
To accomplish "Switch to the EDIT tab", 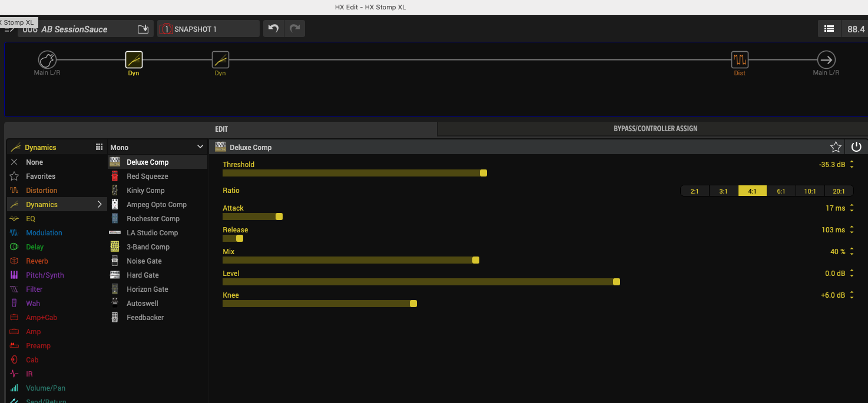I will (221, 129).
